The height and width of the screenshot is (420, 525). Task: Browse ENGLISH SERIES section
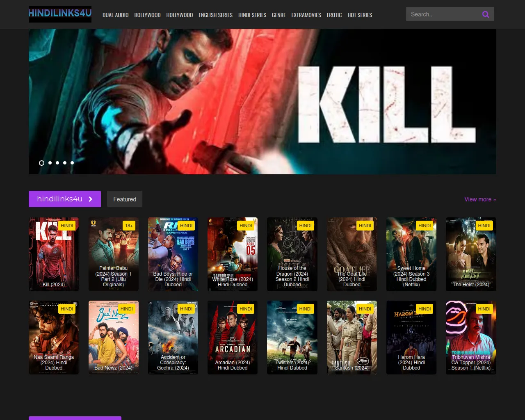click(x=215, y=15)
